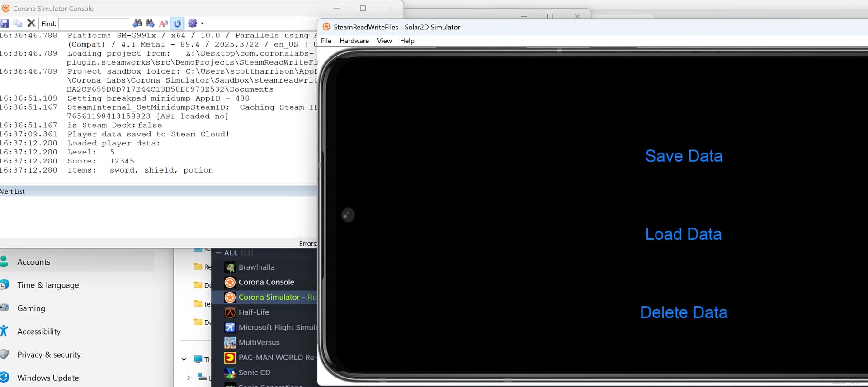This screenshot has width=868, height=387.
Task: Collapse the ALL category in Steam library
Action: tap(218, 253)
